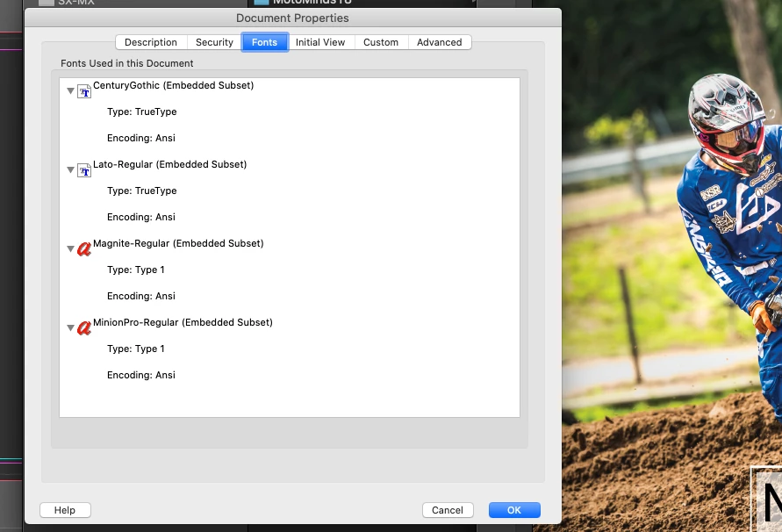Click 'Fonts Used in this Document' label
Image resolution: width=782 pixels, height=532 pixels.
pyautogui.click(x=126, y=63)
